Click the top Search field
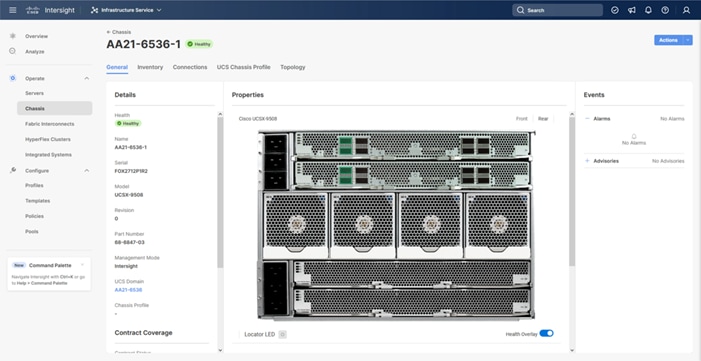The height and width of the screenshot is (361, 701). click(557, 10)
